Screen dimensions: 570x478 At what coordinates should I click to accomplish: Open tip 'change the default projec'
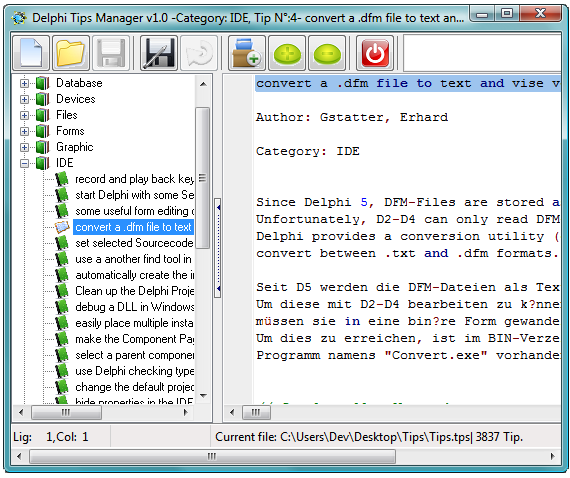pos(135,387)
